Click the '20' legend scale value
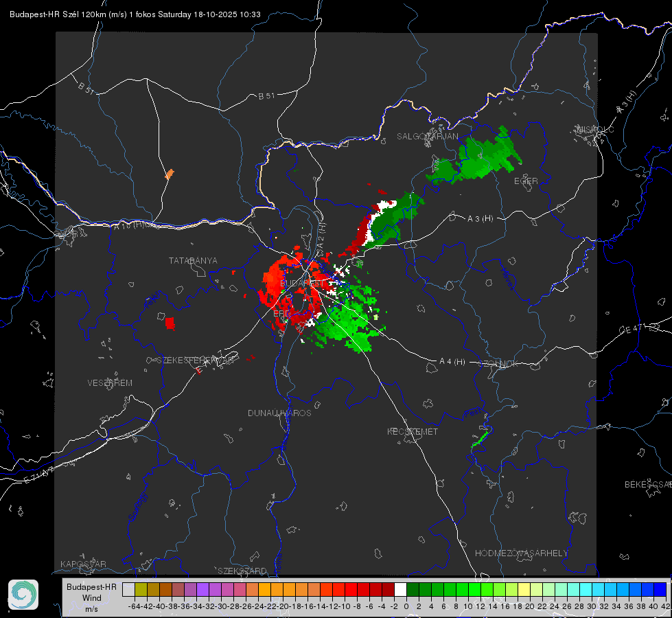 [x=530, y=606]
